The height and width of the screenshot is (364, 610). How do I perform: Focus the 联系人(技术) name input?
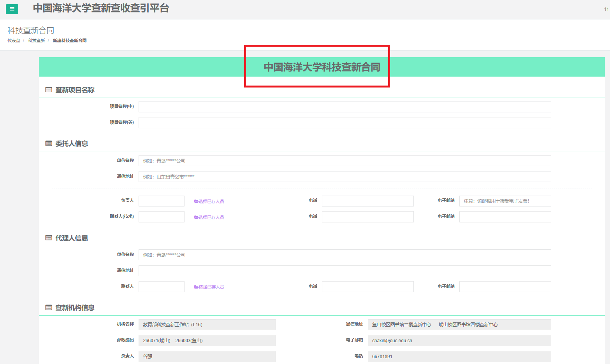(162, 217)
